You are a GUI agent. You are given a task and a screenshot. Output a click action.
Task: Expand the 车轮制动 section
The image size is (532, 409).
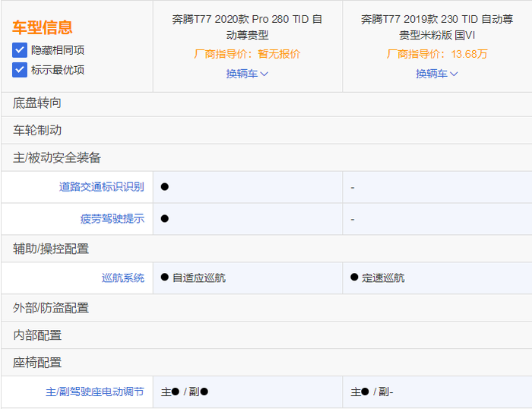266,130
